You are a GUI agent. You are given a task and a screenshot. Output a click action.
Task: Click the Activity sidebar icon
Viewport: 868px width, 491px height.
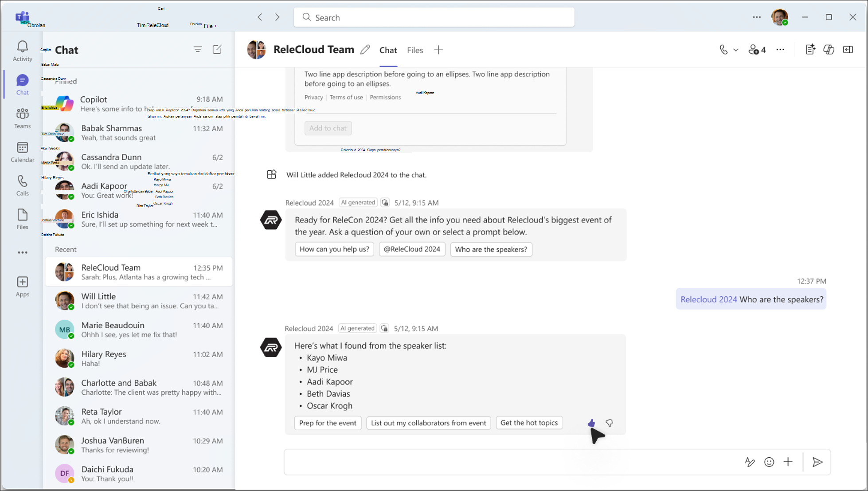point(22,51)
